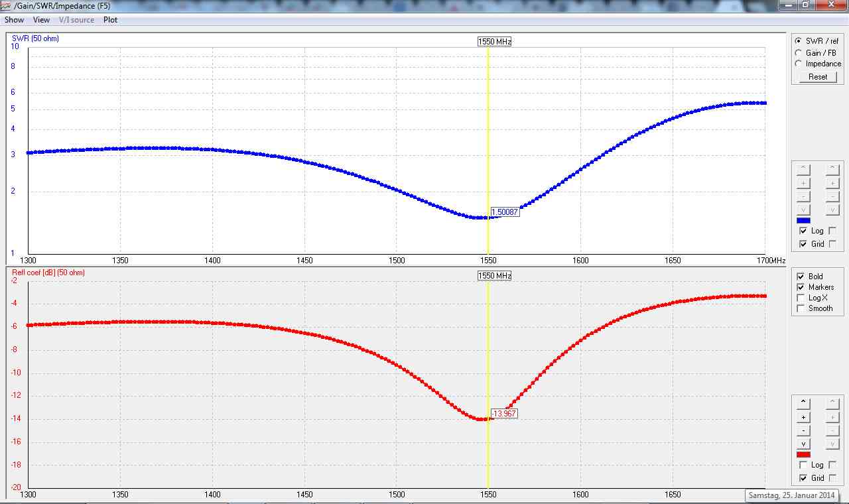The image size is (849, 504).
Task: Click the Reset button
Action: [818, 77]
